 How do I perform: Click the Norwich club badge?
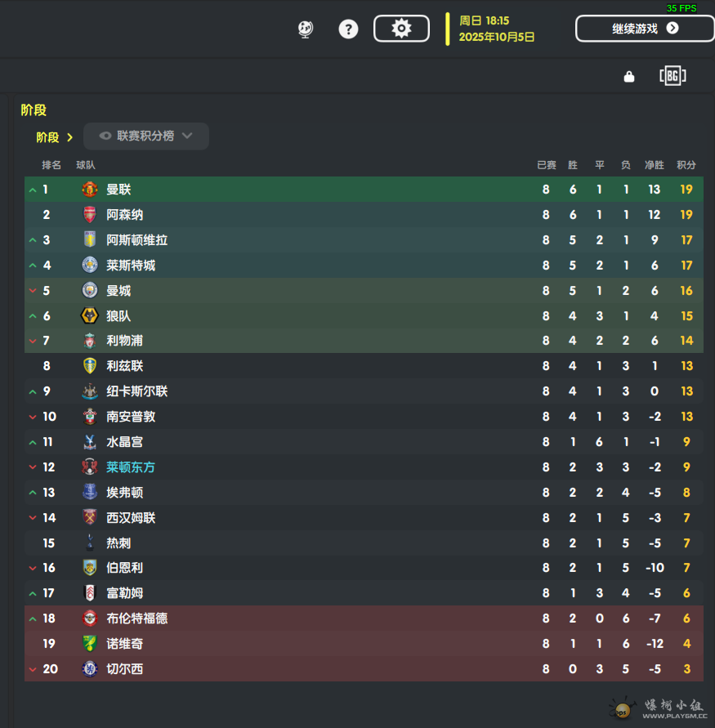[x=90, y=644]
